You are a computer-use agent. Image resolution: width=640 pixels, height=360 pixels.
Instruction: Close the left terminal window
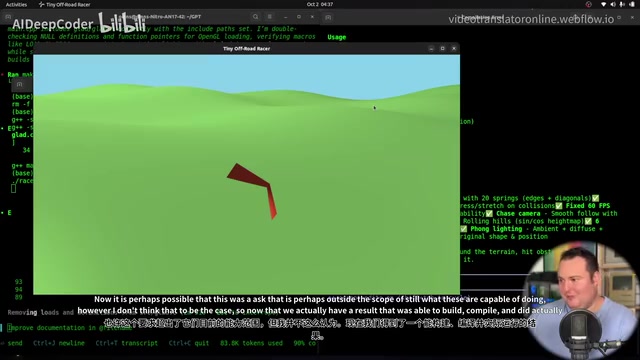pos(312,17)
